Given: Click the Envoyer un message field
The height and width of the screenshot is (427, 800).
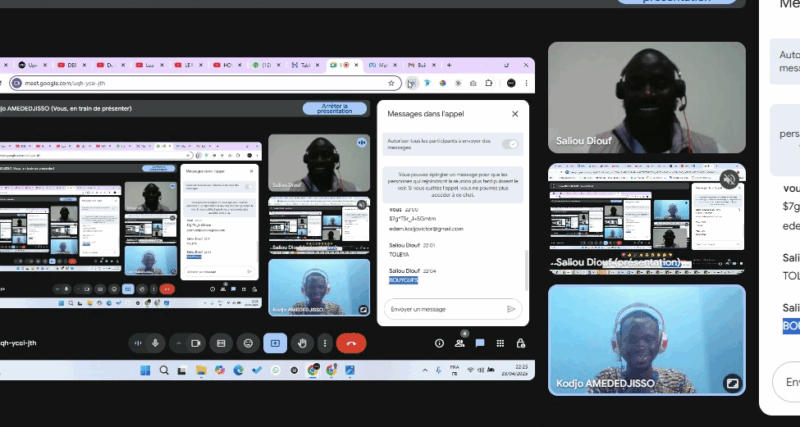Looking at the screenshot, I should point(445,309).
